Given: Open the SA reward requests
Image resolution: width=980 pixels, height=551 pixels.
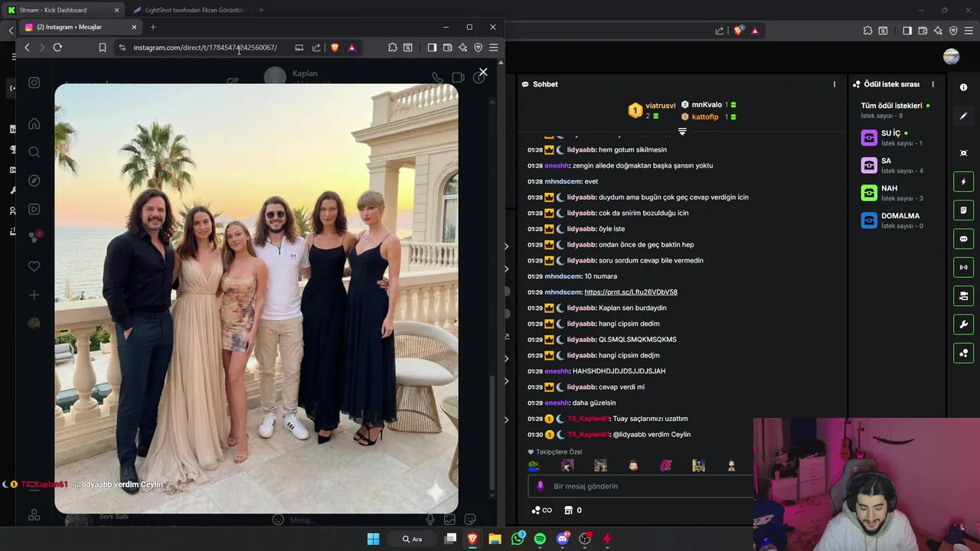Looking at the screenshot, I should click(x=894, y=165).
